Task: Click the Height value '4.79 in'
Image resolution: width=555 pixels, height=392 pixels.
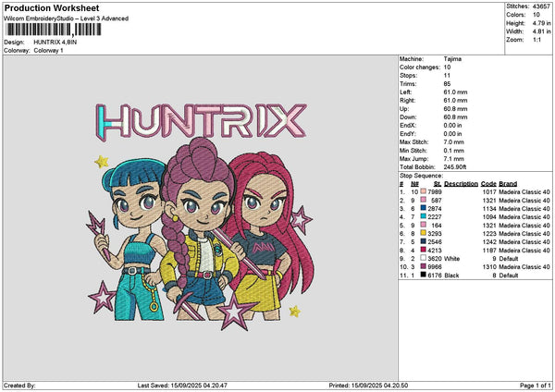Action: (x=541, y=23)
